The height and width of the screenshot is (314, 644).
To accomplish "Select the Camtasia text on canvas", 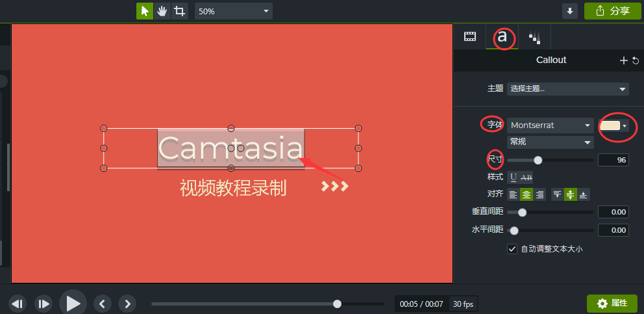I will click(x=231, y=148).
